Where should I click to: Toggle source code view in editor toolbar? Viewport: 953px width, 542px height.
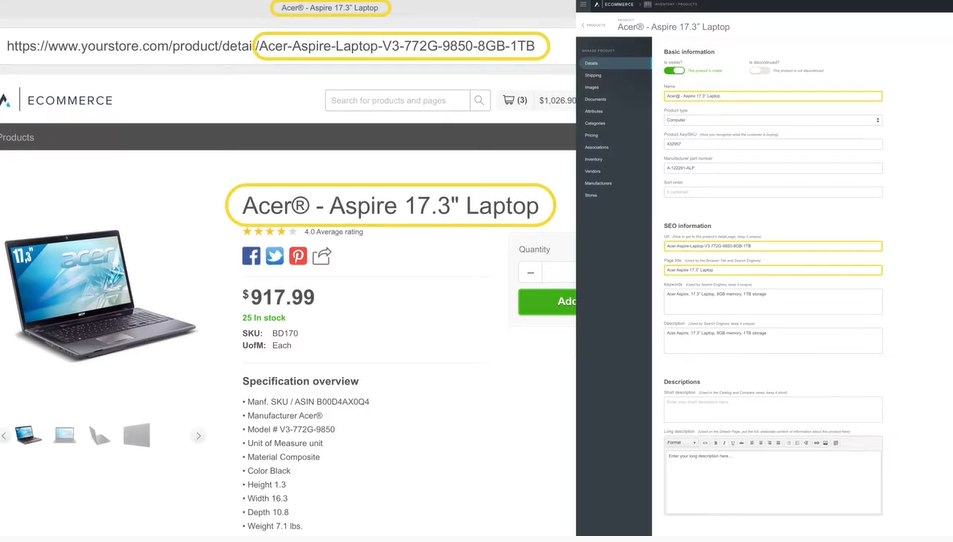tap(705, 443)
